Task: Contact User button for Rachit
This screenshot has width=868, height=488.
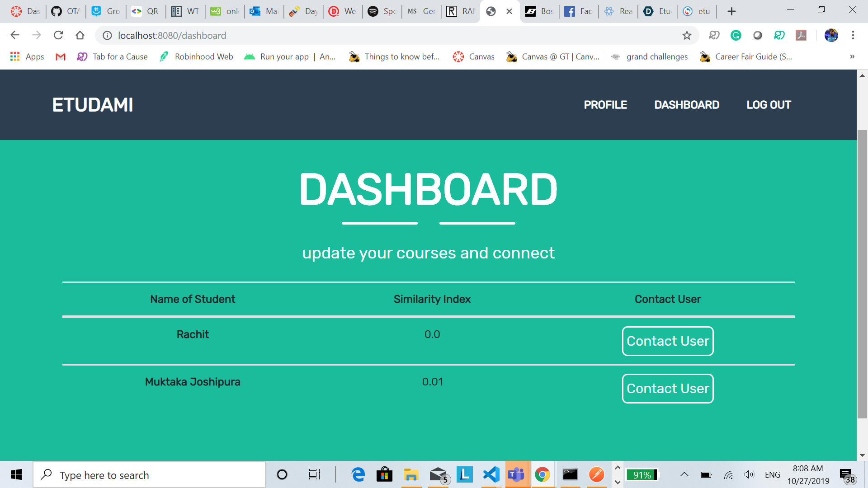Action: tap(667, 341)
